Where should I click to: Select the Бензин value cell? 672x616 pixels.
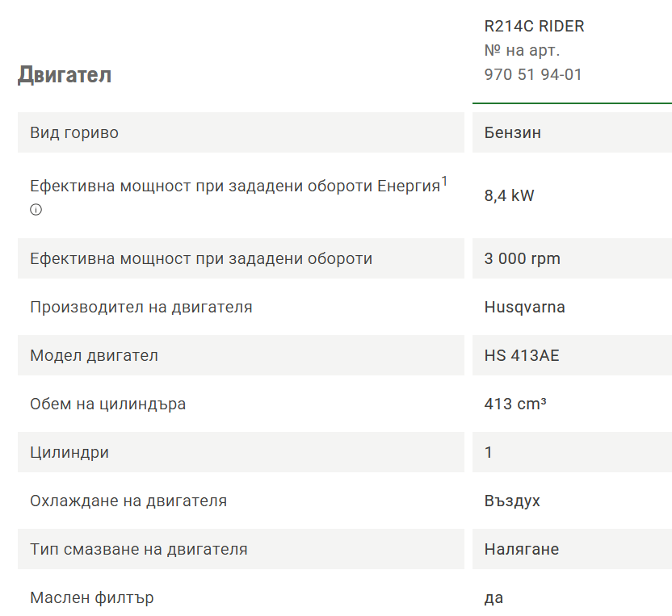(x=572, y=132)
